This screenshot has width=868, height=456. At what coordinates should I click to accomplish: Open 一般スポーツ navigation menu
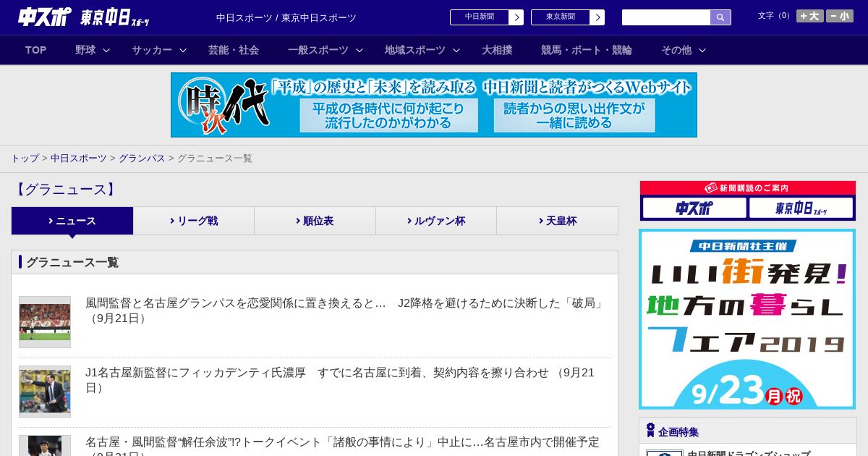pyautogui.click(x=318, y=50)
